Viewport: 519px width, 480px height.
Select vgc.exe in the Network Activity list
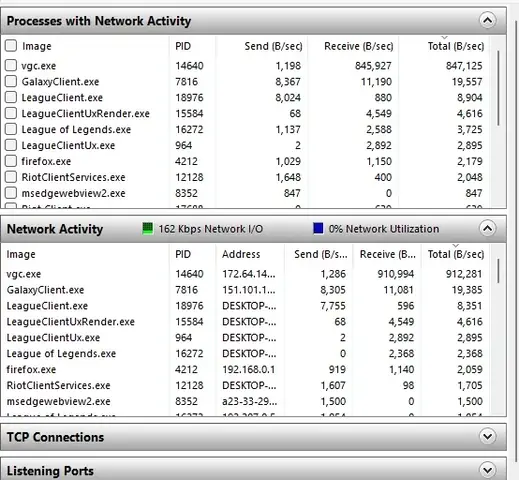pos(24,274)
